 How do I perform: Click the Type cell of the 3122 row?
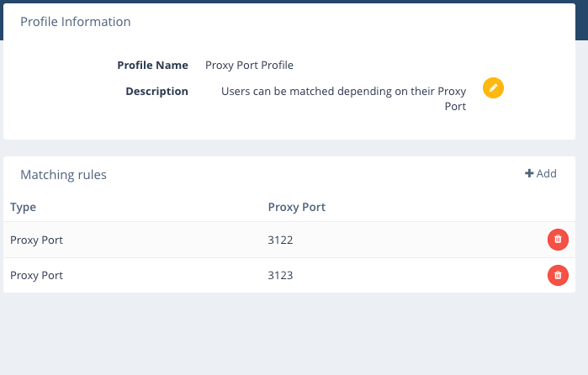36,240
